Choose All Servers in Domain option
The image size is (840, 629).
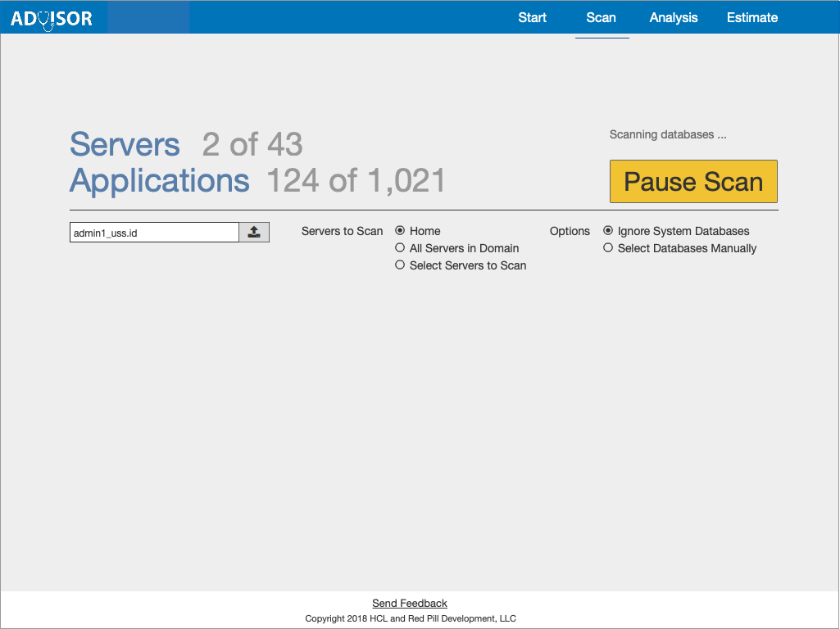401,248
